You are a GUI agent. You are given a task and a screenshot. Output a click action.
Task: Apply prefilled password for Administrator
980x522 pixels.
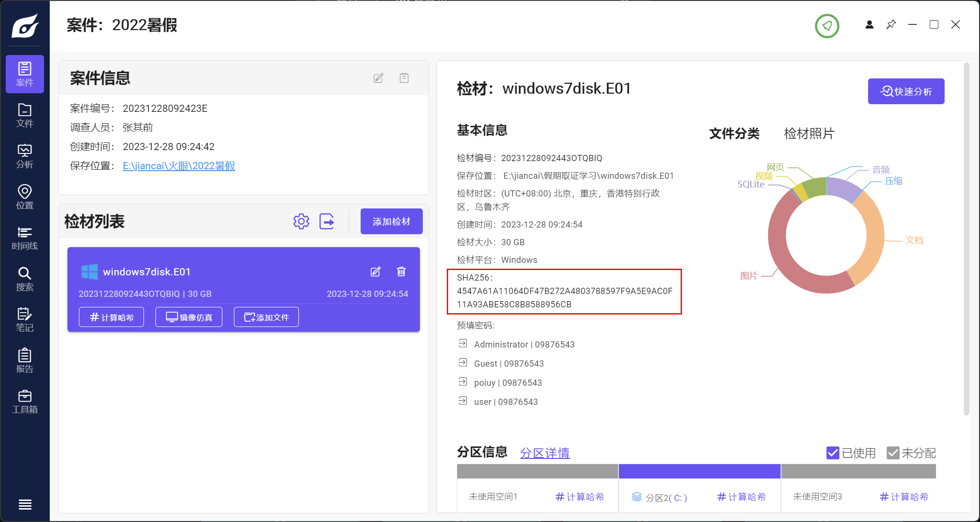(x=463, y=344)
